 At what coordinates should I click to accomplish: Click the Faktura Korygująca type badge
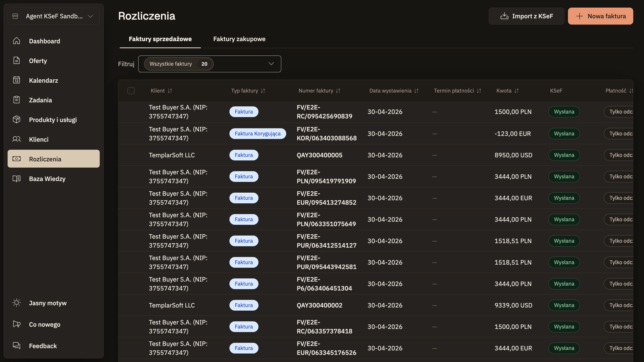(258, 133)
